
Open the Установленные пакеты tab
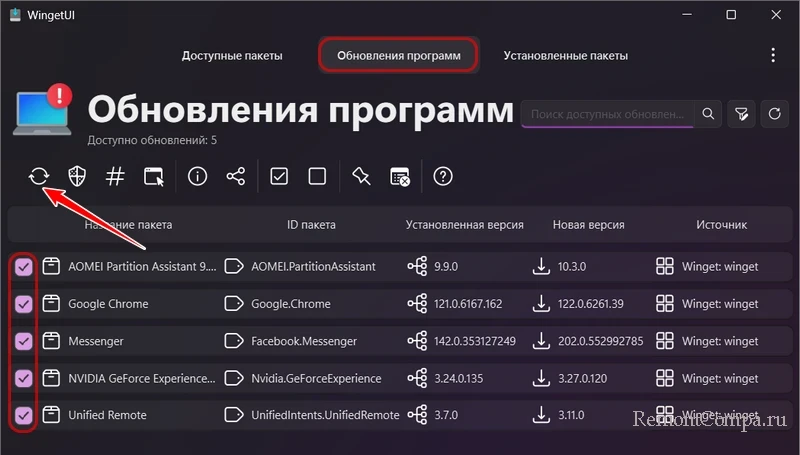click(565, 56)
